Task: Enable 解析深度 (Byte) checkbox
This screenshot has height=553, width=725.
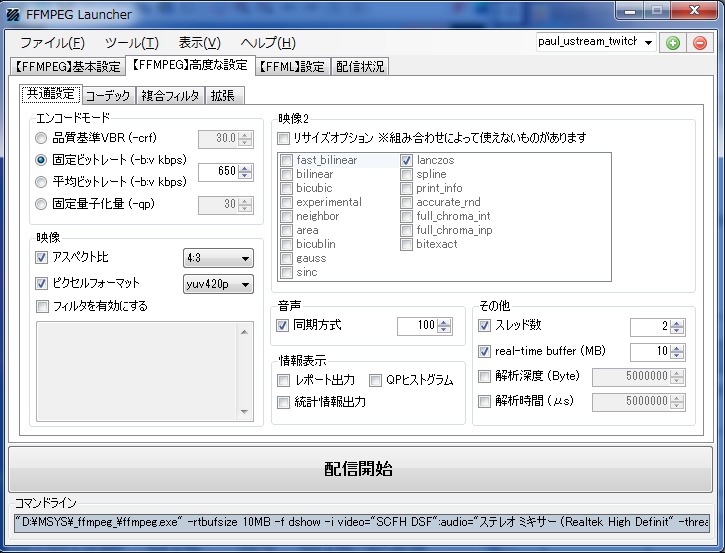Action: pos(484,376)
